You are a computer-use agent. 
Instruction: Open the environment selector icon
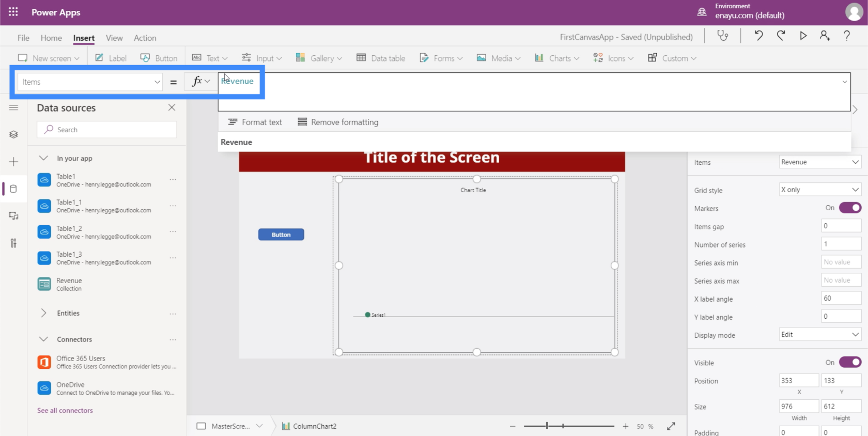tap(702, 12)
